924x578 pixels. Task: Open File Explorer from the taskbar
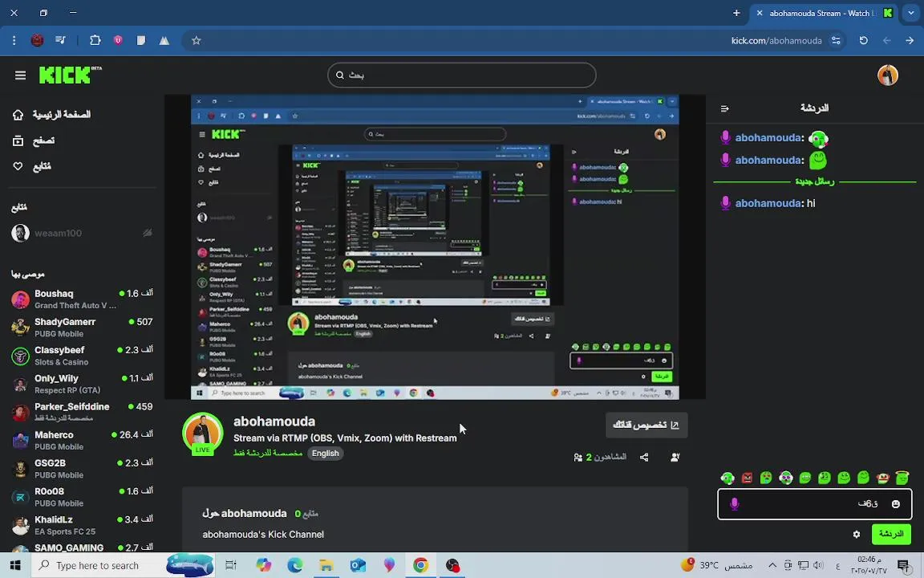point(326,566)
